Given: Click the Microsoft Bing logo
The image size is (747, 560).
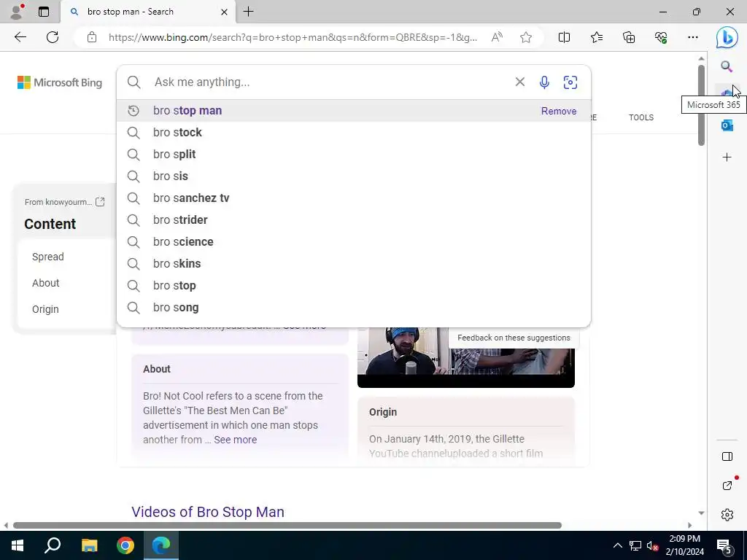Looking at the screenshot, I should pyautogui.click(x=60, y=82).
